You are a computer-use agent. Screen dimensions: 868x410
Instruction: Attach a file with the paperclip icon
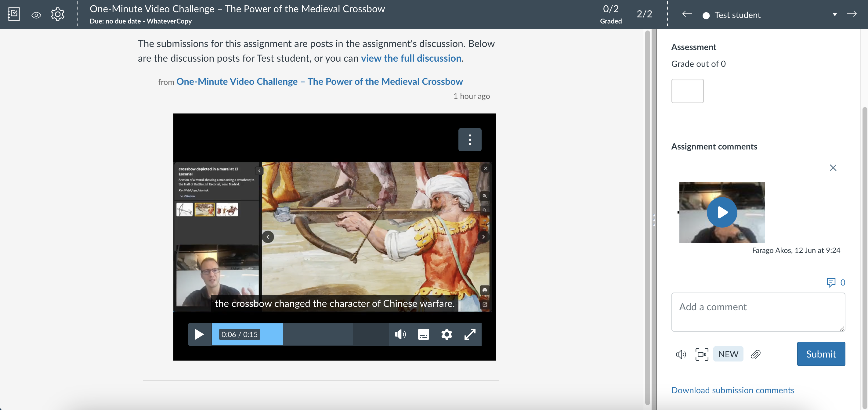pos(756,354)
